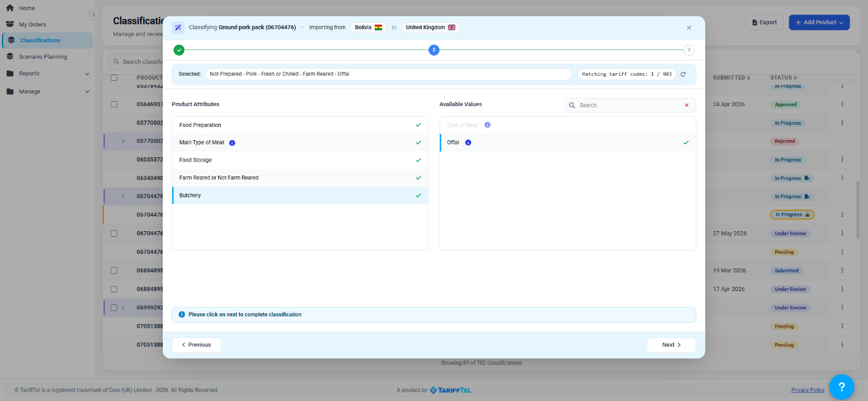Viewport: 868px width, 401px height.
Task: Click the Matching tariff codes 1 / 903 text
Action: pos(627,74)
